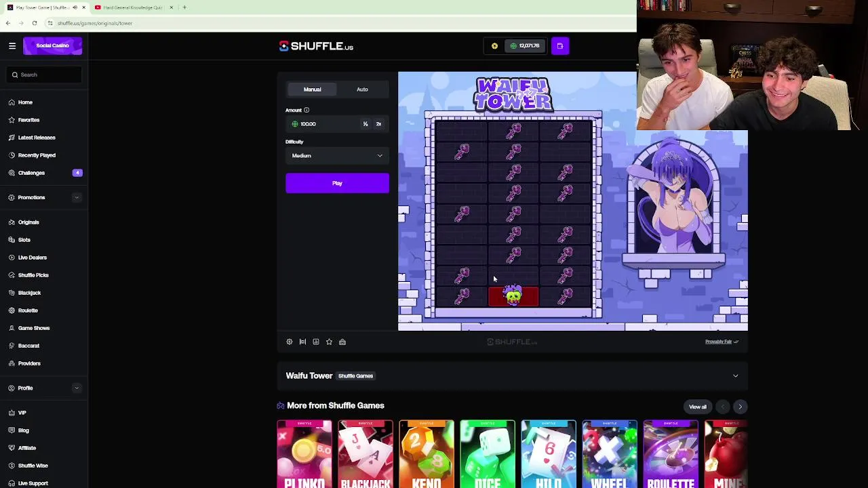Open the Wheel game thumbnail

tap(610, 454)
